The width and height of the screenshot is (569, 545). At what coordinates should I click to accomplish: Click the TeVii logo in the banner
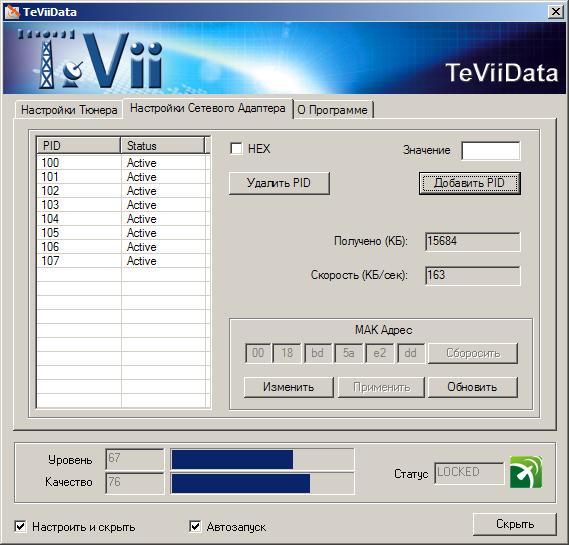92,60
